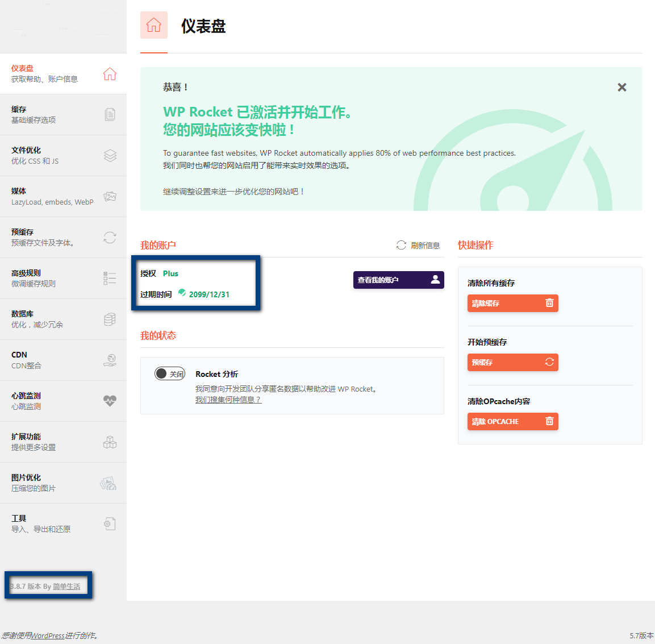Click the 快捷操作 section heading
655x644 pixels.
475,245
